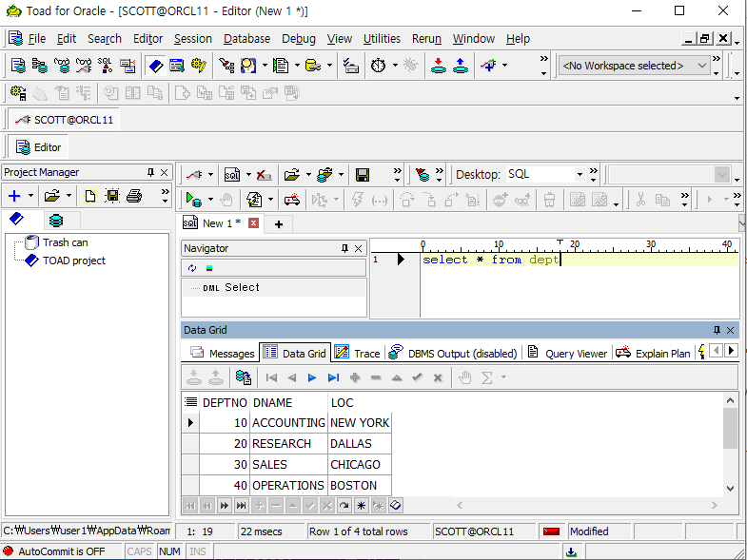Select the RESEARCH cell in the grid

click(x=288, y=443)
